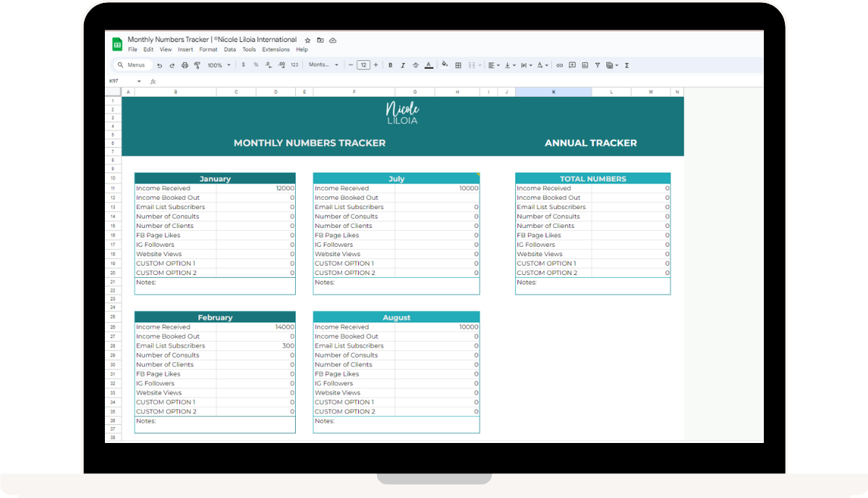Select the August header cell
This screenshot has width=868, height=498.
point(396,318)
